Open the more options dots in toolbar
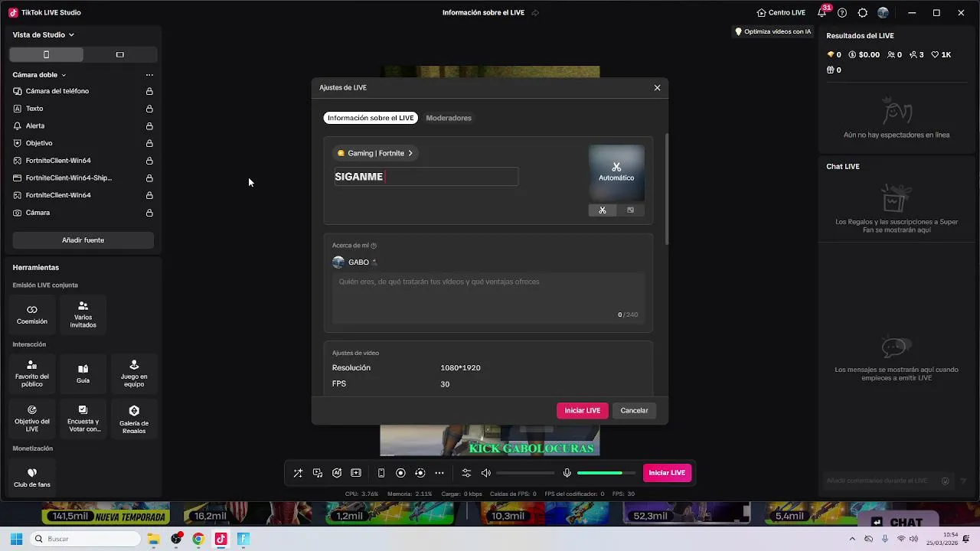 [x=439, y=473]
